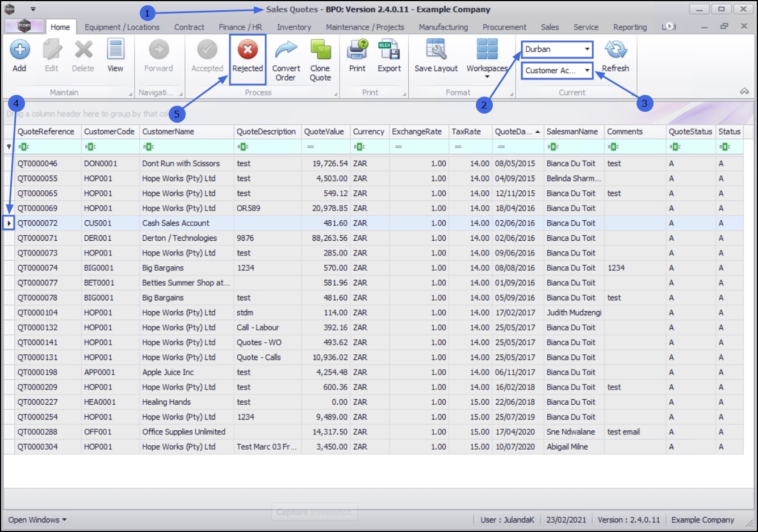Screen dimensions: 758x532
Task: Open the Service tab
Action: 586,27
